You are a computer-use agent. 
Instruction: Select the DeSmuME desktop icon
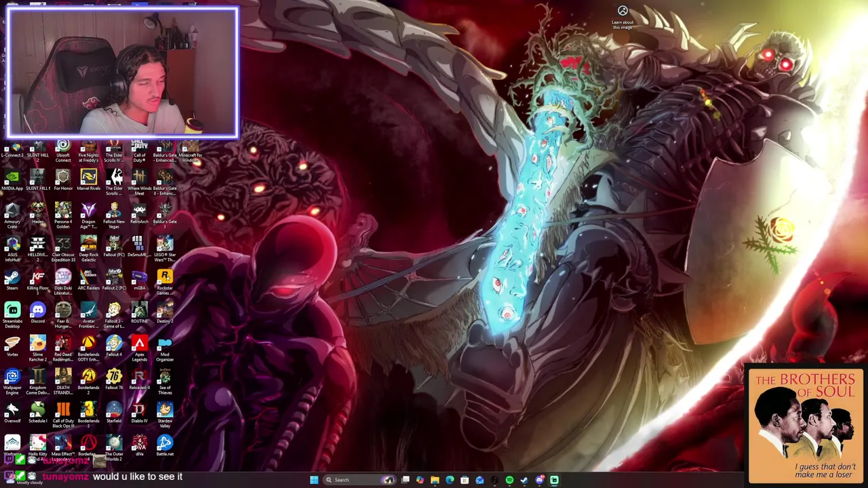(139, 247)
